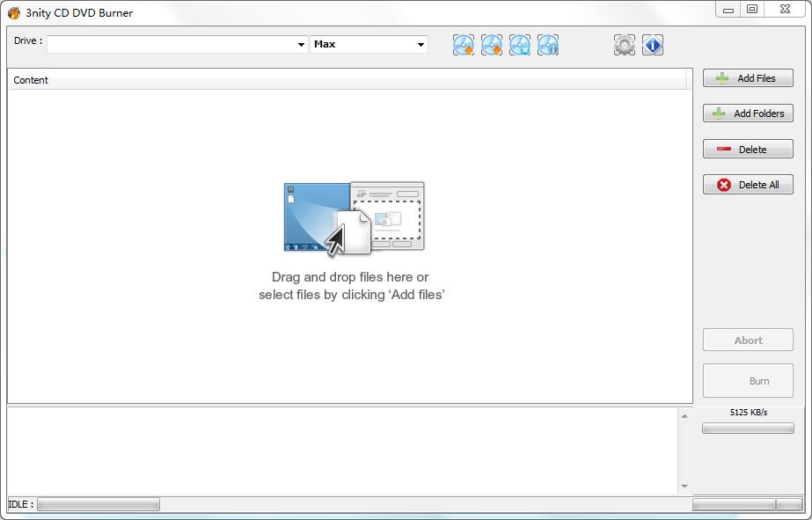Click the Burn button
The height and width of the screenshot is (520, 812).
748,381
